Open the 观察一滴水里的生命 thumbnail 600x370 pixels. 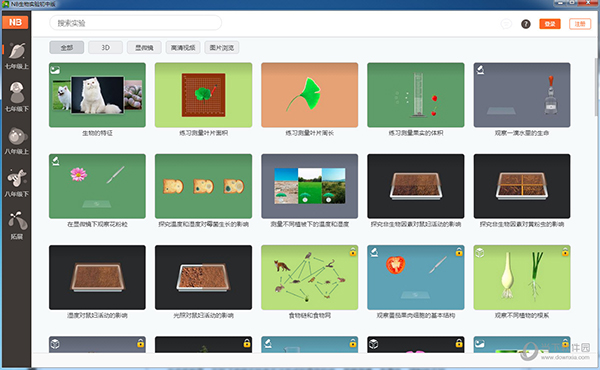click(522, 95)
